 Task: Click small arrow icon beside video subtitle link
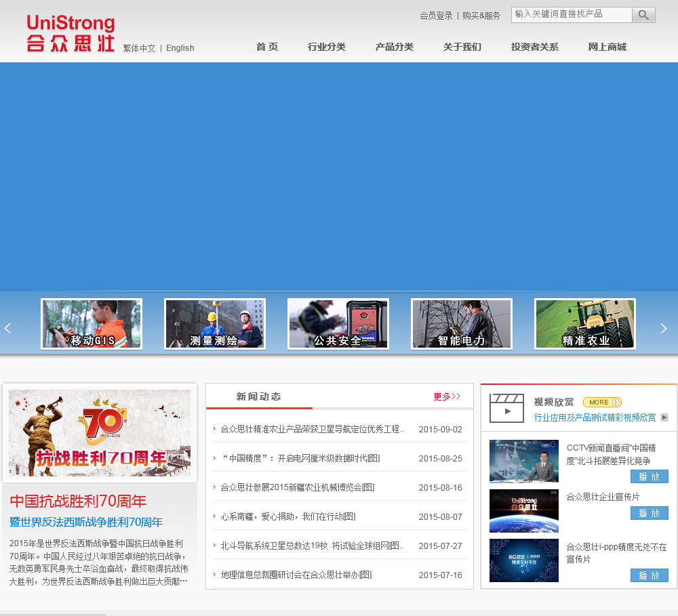[664, 417]
